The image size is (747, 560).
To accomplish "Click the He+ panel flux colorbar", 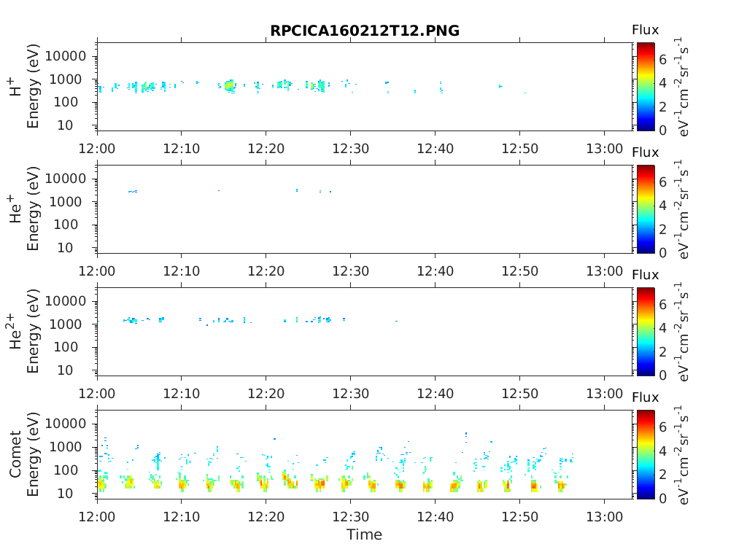I will (x=646, y=209).
